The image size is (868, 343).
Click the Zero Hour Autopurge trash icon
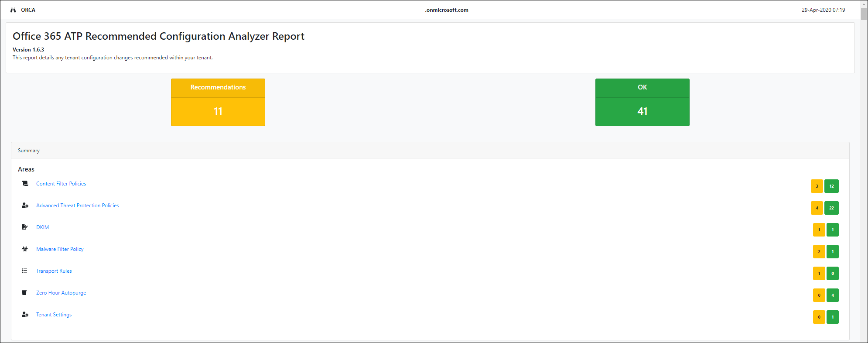tap(24, 293)
